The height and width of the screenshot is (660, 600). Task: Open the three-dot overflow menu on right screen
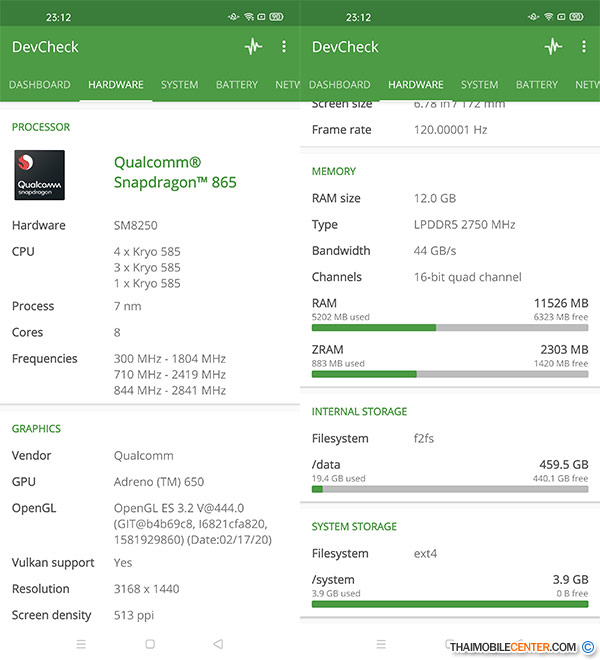coord(584,47)
